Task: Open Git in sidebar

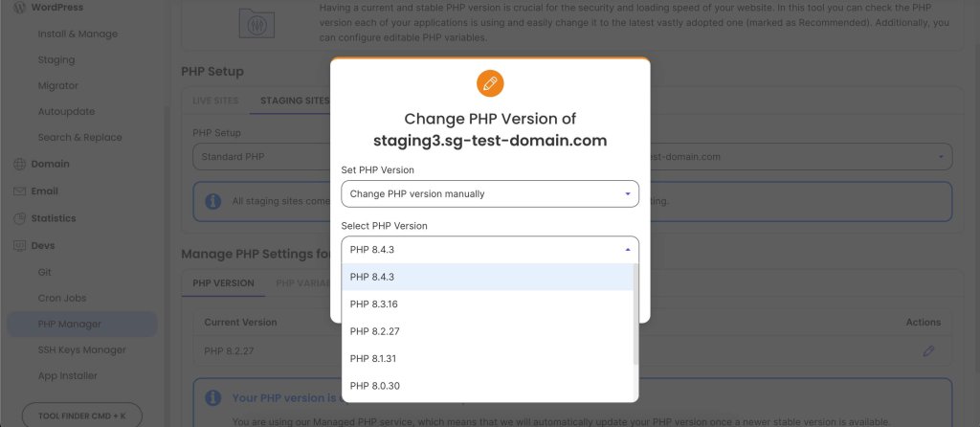Action: [44, 273]
